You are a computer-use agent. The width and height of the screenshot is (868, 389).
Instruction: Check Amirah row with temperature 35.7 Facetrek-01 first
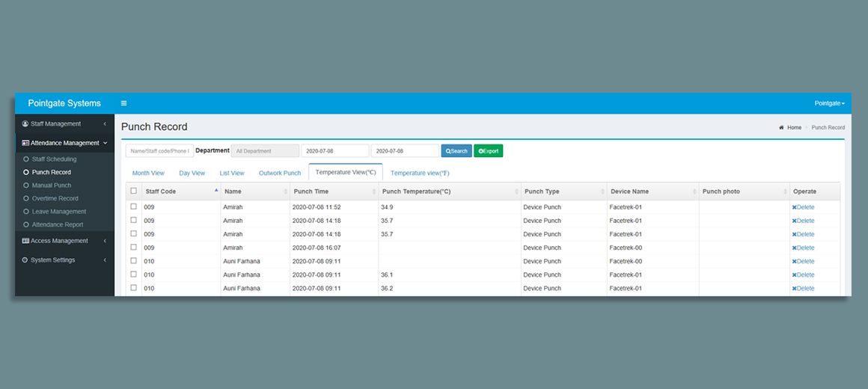pos(133,220)
